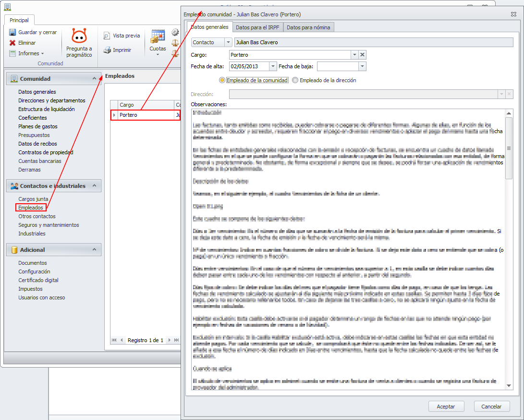
Task: Open Impuestos under Adicional
Action: 30,289
